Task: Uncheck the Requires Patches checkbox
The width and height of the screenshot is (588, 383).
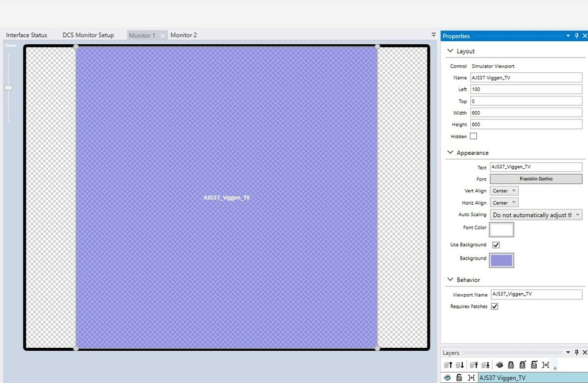Action: click(x=495, y=307)
